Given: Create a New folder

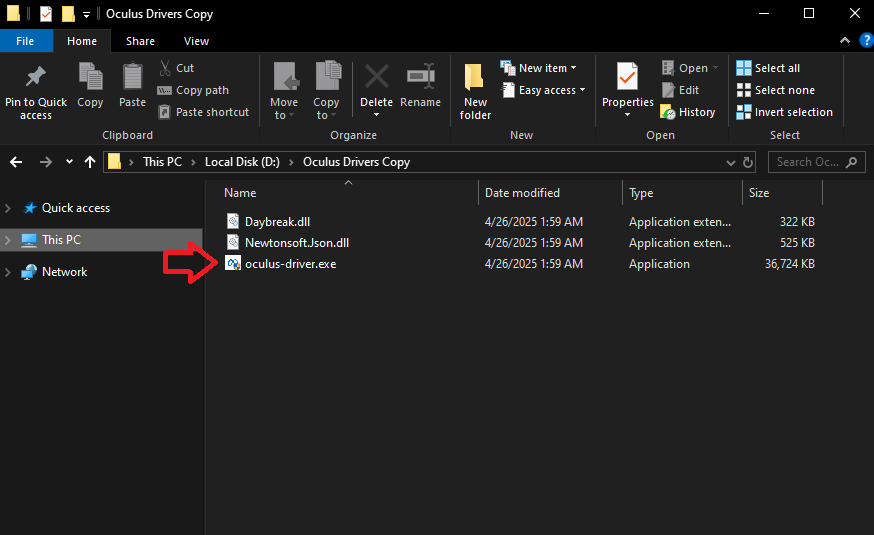Looking at the screenshot, I should click(475, 92).
